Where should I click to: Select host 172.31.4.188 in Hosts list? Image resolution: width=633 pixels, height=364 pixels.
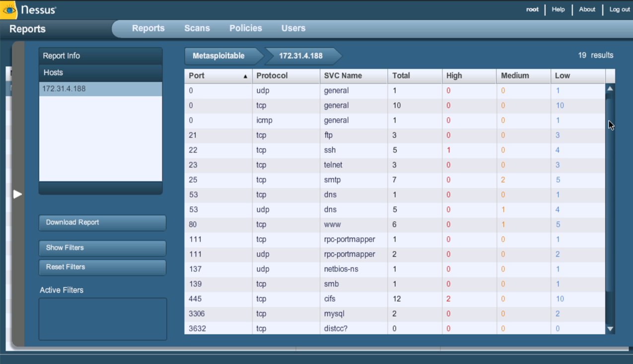[x=101, y=89]
